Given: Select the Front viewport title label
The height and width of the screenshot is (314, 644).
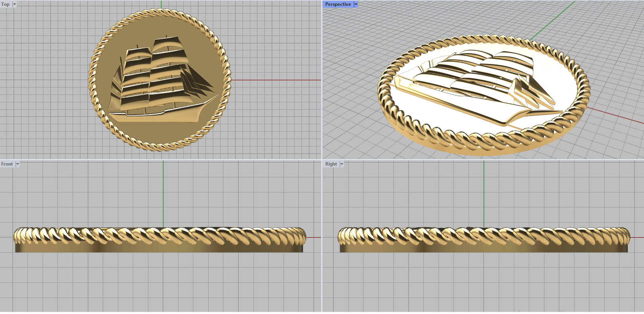Looking at the screenshot, I should (7, 164).
